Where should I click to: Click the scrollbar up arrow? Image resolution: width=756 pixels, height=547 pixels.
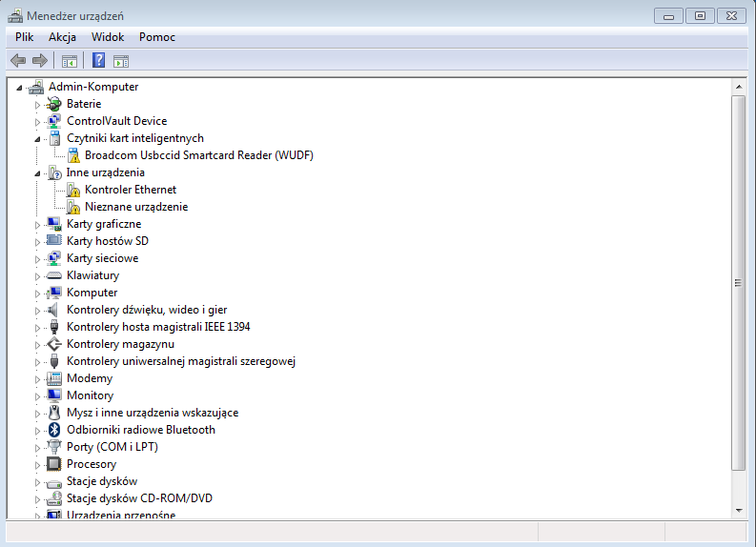pyautogui.click(x=739, y=87)
